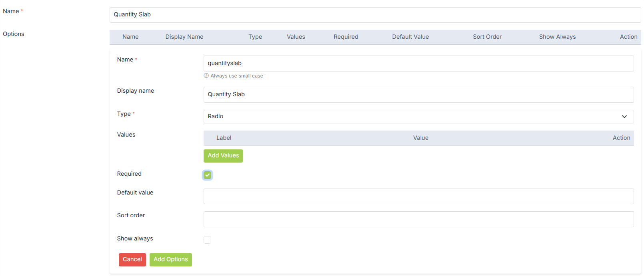Focus the empty Default value input

coord(418,197)
